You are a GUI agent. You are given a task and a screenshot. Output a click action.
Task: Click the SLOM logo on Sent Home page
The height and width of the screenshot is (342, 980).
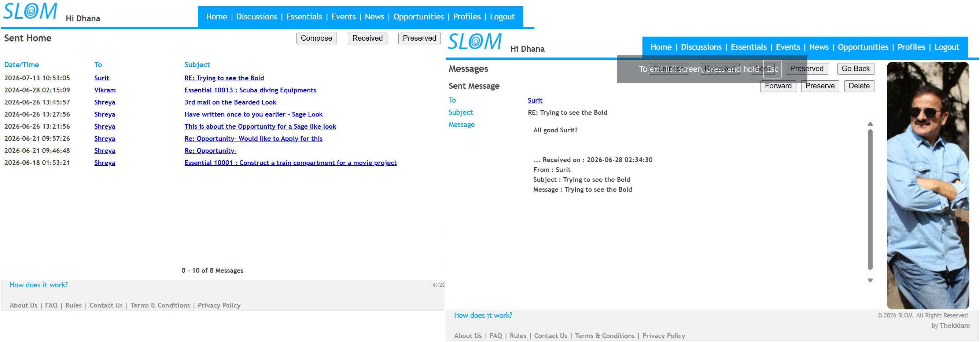pos(30,11)
